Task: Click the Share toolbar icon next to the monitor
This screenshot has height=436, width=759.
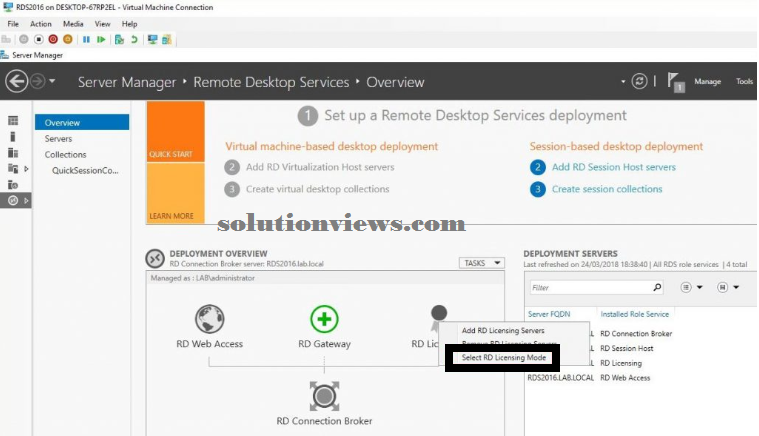Action: (x=167, y=39)
